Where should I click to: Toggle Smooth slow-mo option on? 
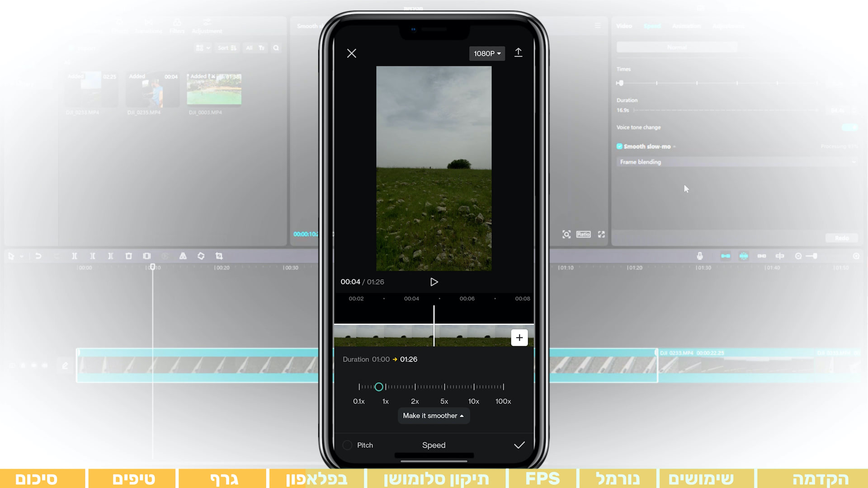pyautogui.click(x=619, y=146)
